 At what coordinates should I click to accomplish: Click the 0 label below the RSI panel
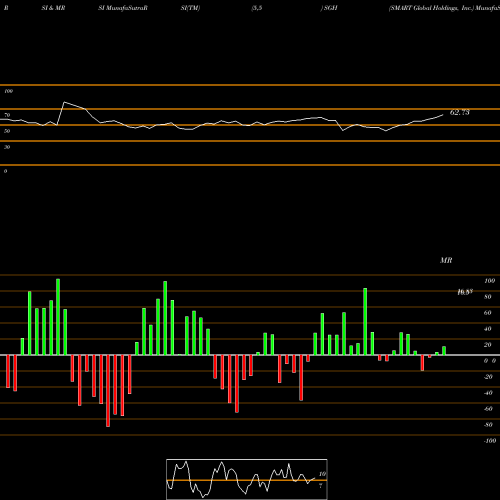(x=5, y=171)
